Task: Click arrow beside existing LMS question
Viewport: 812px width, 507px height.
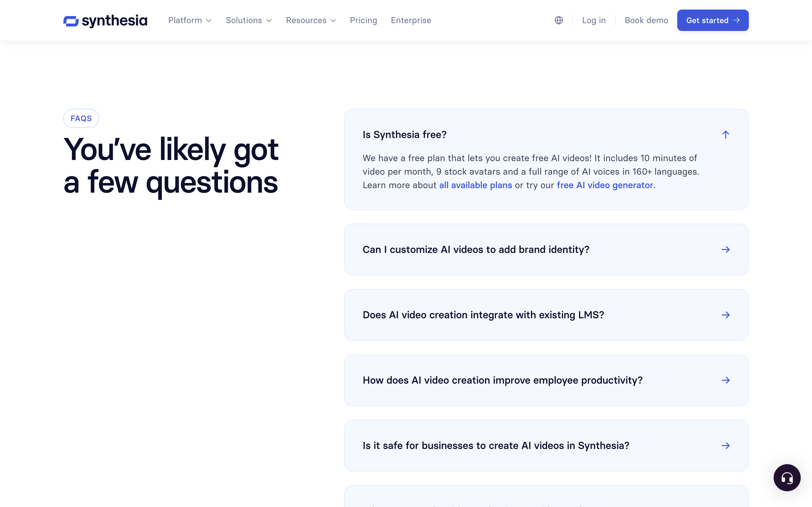Action: click(x=725, y=315)
